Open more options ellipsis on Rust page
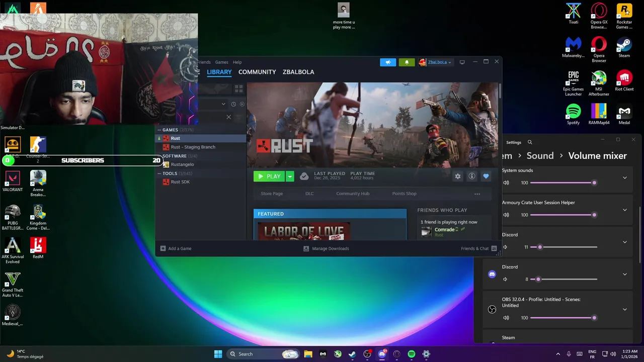The width and height of the screenshot is (644, 362). (x=477, y=194)
